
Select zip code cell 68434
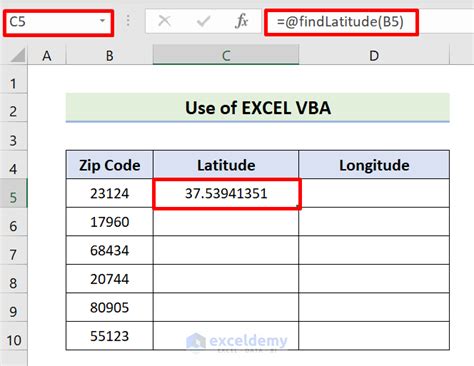click(x=110, y=250)
